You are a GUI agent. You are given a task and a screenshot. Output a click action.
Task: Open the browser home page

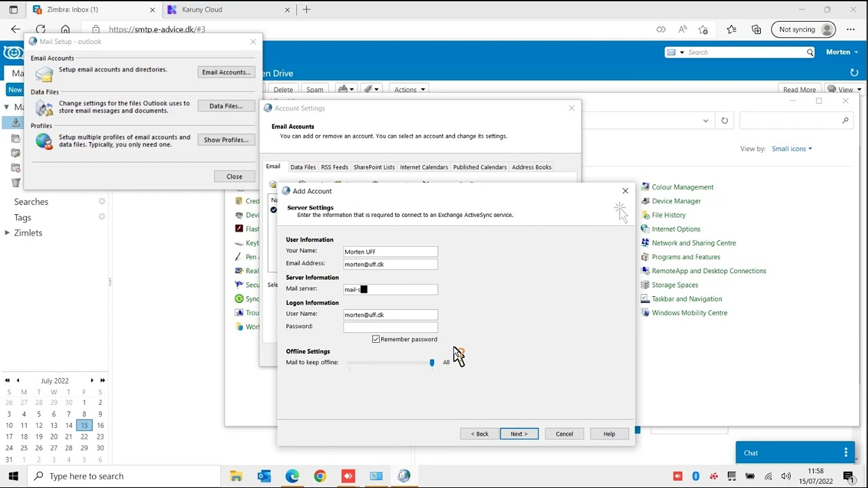click(65, 29)
